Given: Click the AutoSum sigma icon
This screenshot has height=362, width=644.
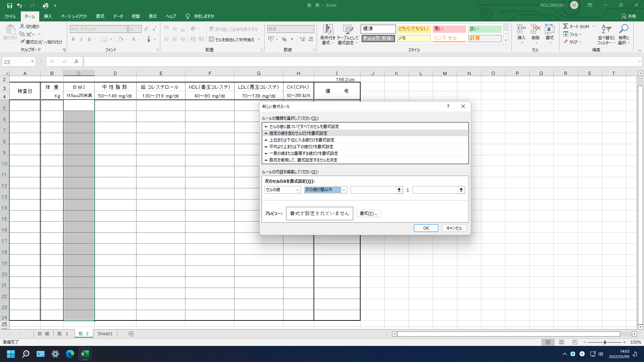Looking at the screenshot, I should 566,26.
